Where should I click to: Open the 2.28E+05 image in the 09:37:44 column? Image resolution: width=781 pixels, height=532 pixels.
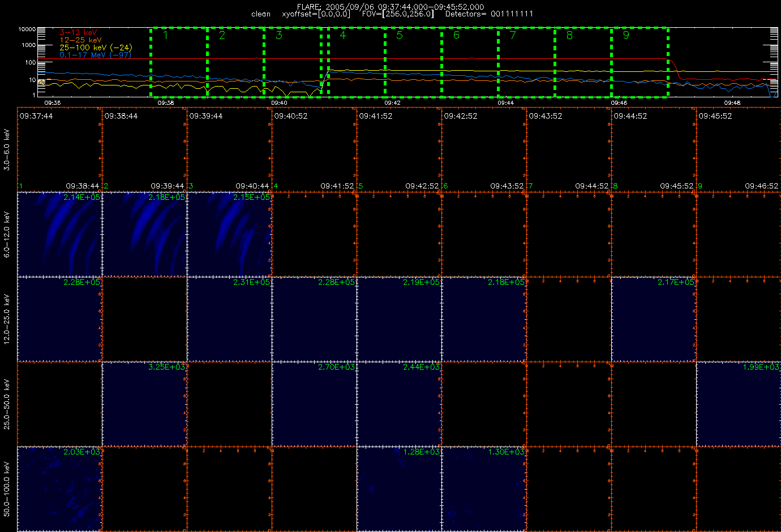59,319
